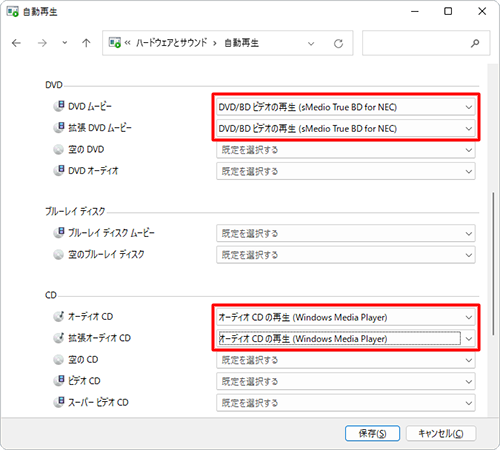The height and width of the screenshot is (450, 500).
Task: Open the DVD ムービー action dropdown
Action: tap(346, 107)
